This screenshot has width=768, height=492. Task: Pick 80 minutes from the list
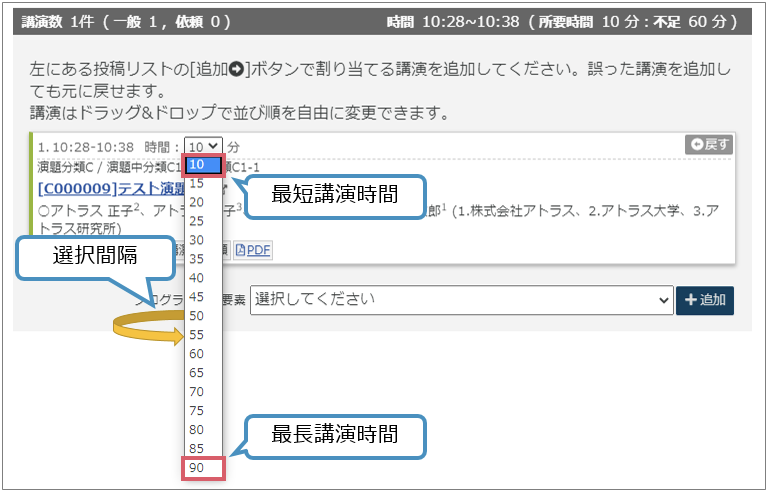(203, 430)
